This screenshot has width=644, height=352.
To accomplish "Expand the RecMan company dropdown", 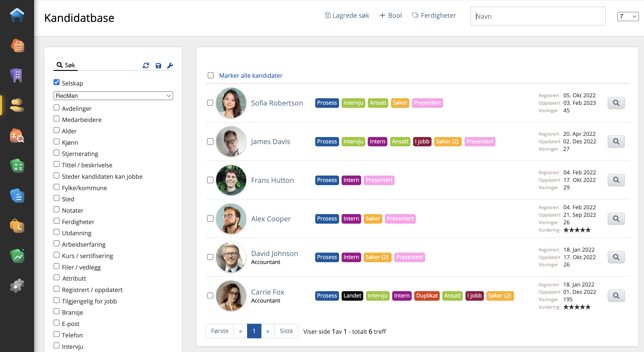I will coord(113,96).
